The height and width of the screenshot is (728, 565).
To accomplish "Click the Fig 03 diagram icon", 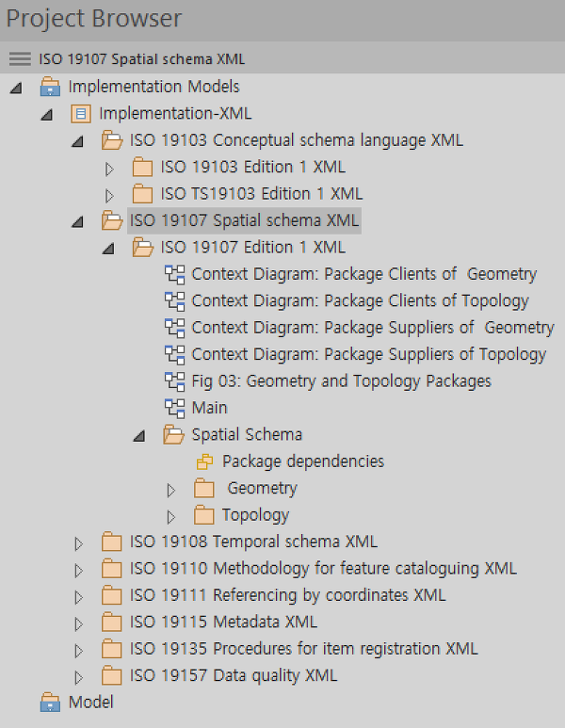I will coord(174,381).
